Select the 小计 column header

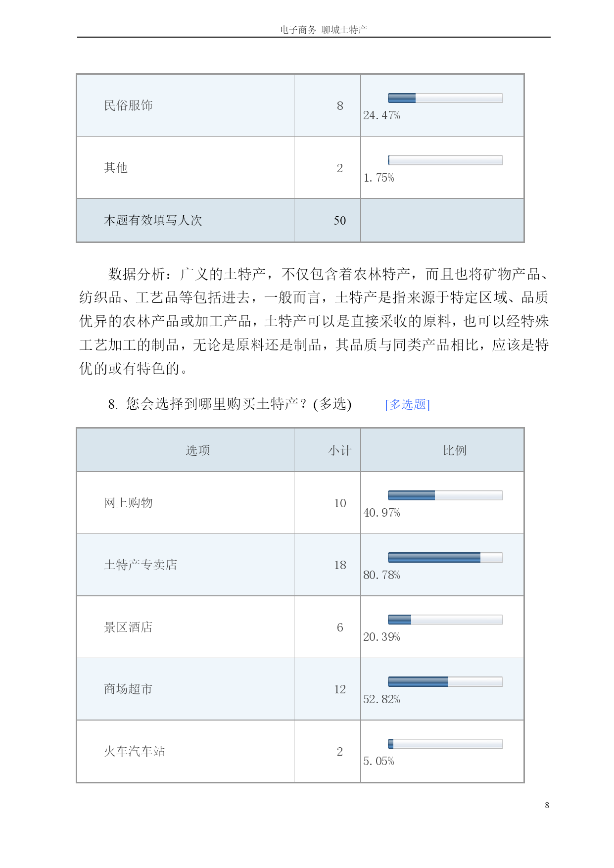coord(328,450)
